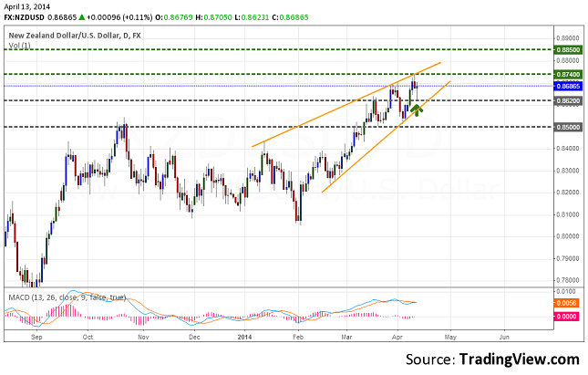Click the 0.85000 black price level tag

569,127
